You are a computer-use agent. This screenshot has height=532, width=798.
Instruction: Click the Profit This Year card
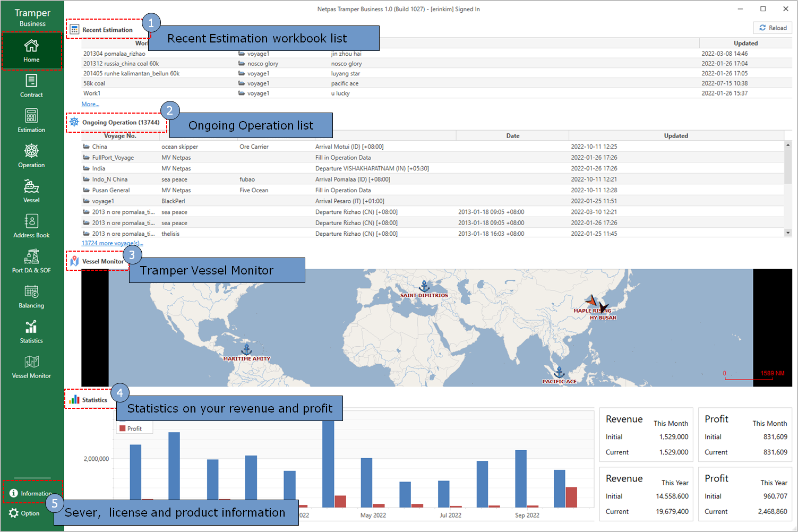(x=745, y=494)
